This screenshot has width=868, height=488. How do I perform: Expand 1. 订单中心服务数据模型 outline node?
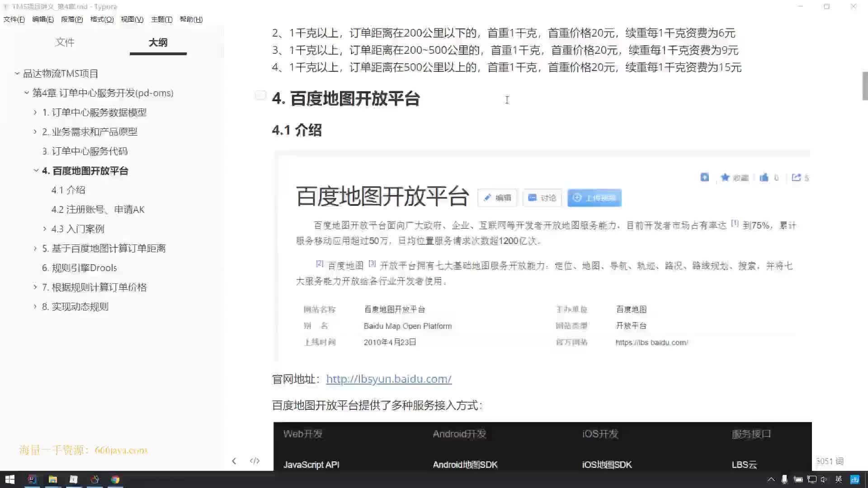click(x=35, y=112)
